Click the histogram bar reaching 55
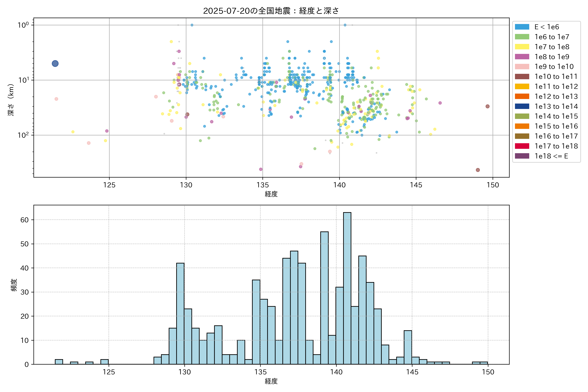The height and width of the screenshot is (392, 588). [324, 297]
